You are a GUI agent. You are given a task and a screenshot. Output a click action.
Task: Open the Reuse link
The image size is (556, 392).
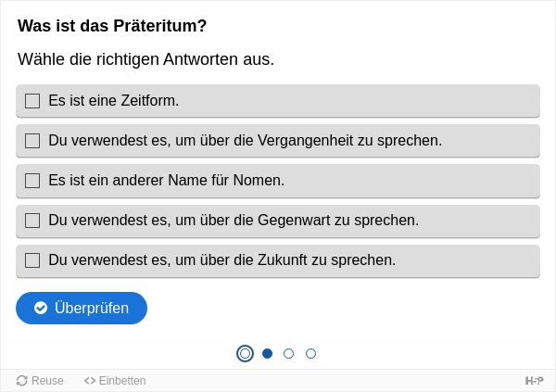click(x=40, y=381)
